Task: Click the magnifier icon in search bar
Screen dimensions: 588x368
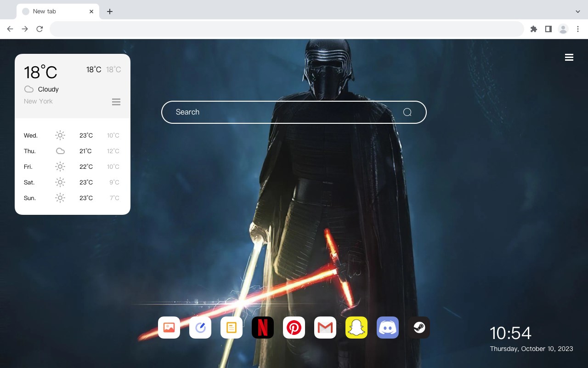Action: tap(407, 112)
